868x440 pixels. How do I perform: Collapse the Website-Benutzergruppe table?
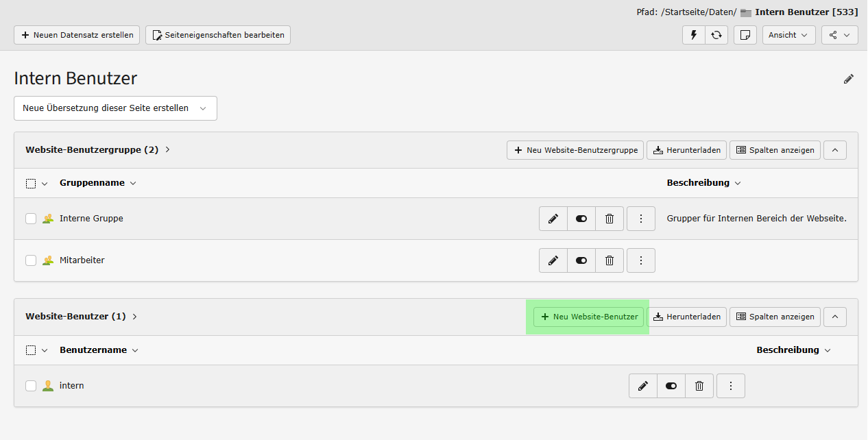[x=835, y=150]
